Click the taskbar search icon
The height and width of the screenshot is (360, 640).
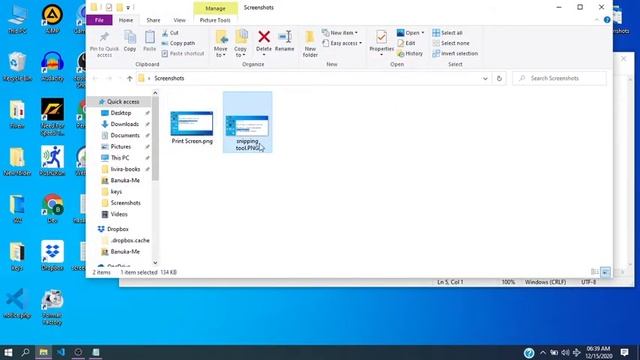tap(25, 352)
